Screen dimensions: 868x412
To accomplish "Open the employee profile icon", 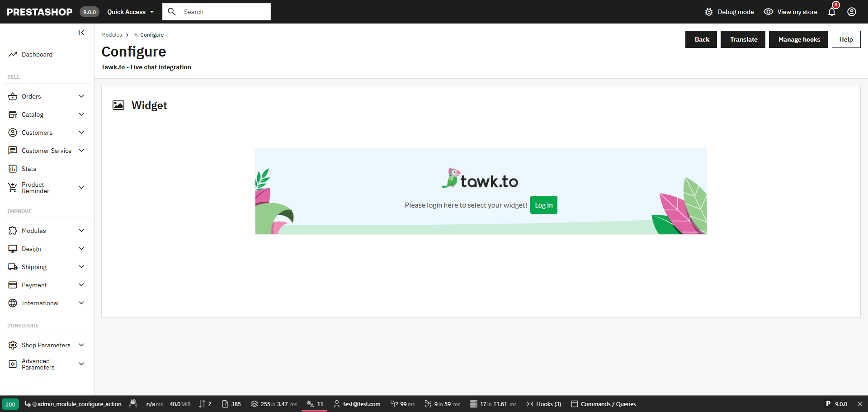I will (852, 12).
